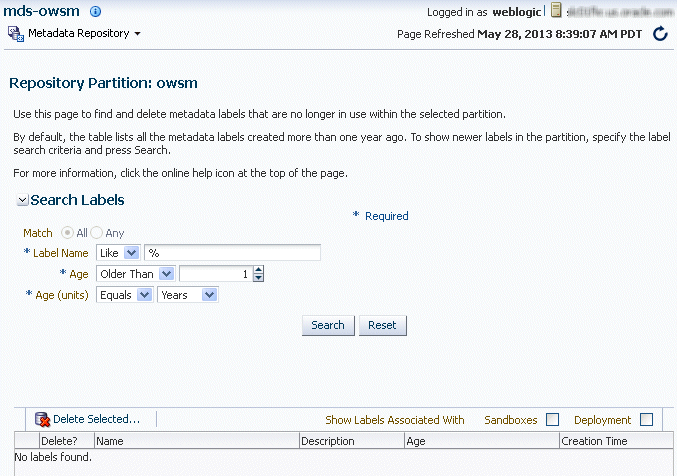This screenshot has width=677, height=476.
Task: Click the host server icon near weblogic
Action: click(x=556, y=10)
